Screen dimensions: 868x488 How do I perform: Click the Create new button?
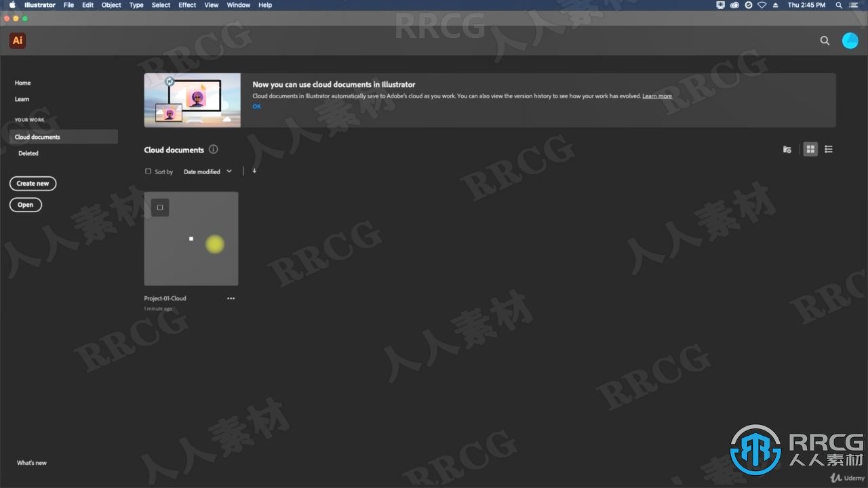tap(33, 184)
